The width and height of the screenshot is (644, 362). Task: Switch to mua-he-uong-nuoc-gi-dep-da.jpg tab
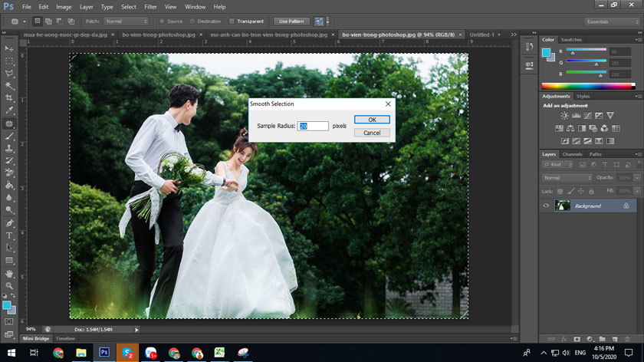click(x=65, y=35)
